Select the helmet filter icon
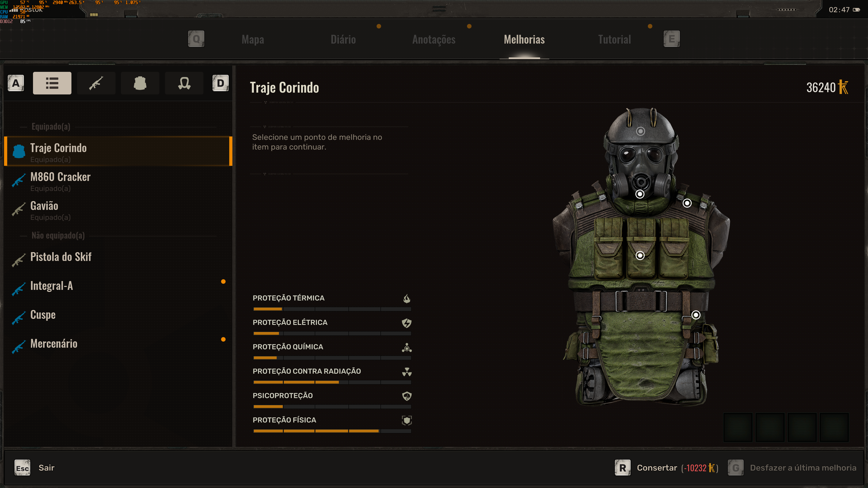 (x=184, y=83)
